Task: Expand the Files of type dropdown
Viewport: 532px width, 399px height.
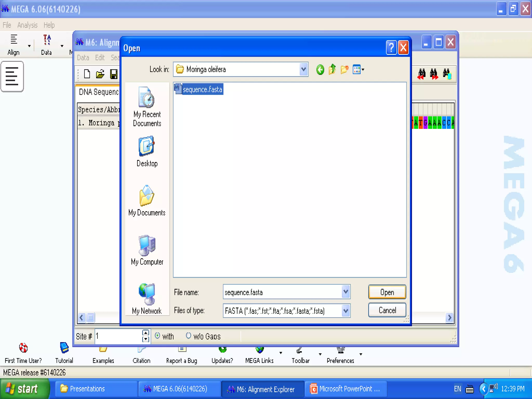Action: point(345,311)
